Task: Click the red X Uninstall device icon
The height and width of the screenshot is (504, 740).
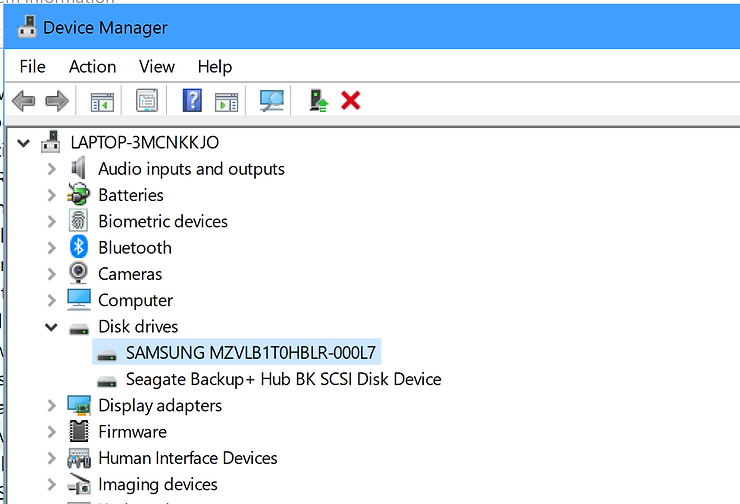Action: tap(351, 101)
